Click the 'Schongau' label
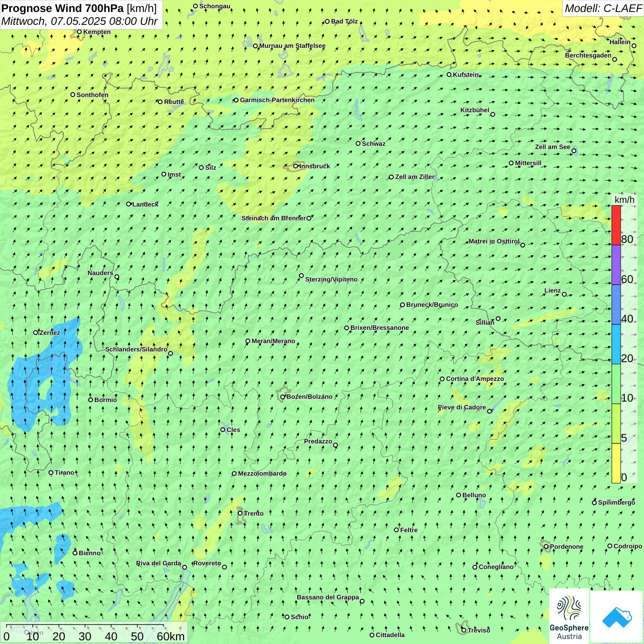The image size is (644, 644). [215, 6]
